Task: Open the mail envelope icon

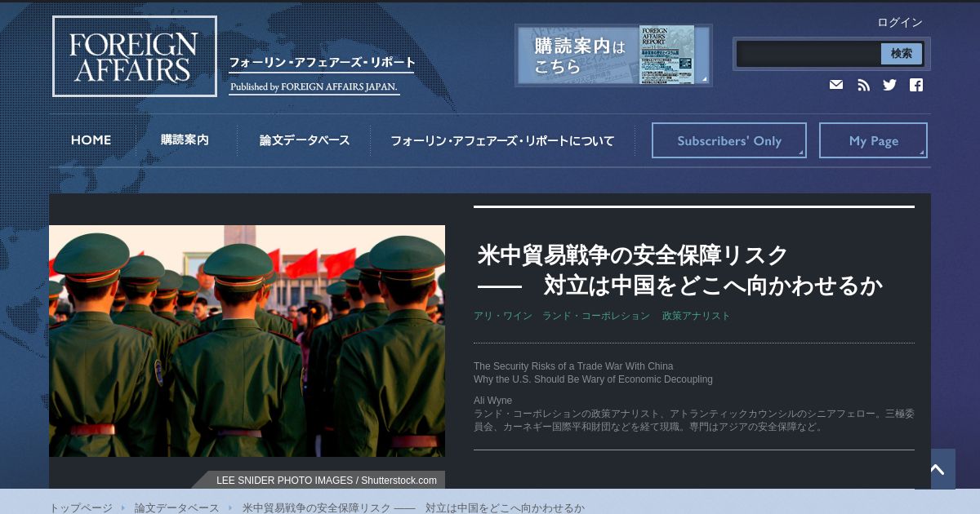Action: 836,85
